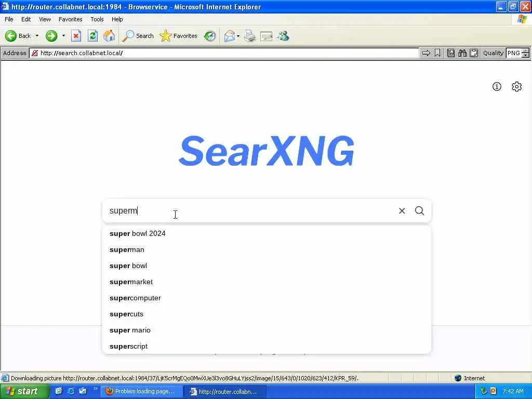This screenshot has width=532, height=399.
Task: Open the View menu
Action: [x=45, y=19]
